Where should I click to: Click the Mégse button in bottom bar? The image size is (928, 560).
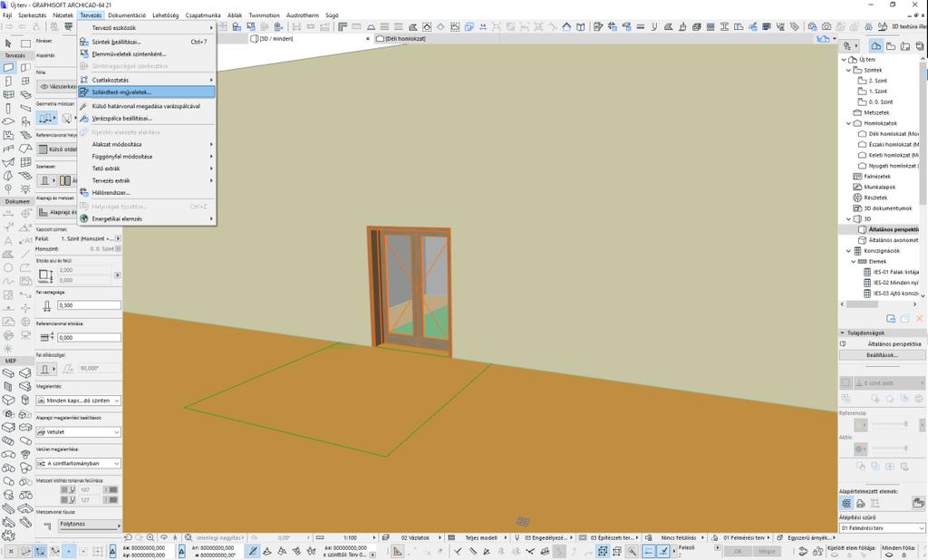click(x=767, y=551)
